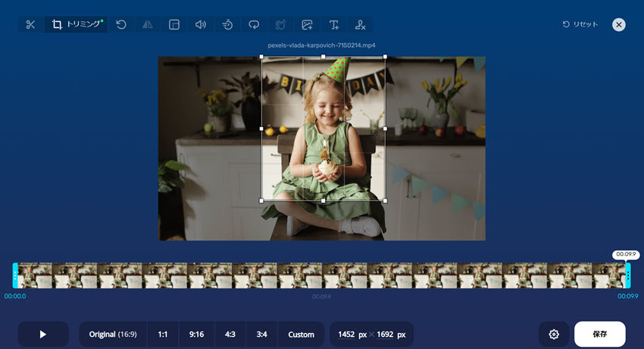Open the speed adjustment tool
644x349 pixels.
click(227, 25)
